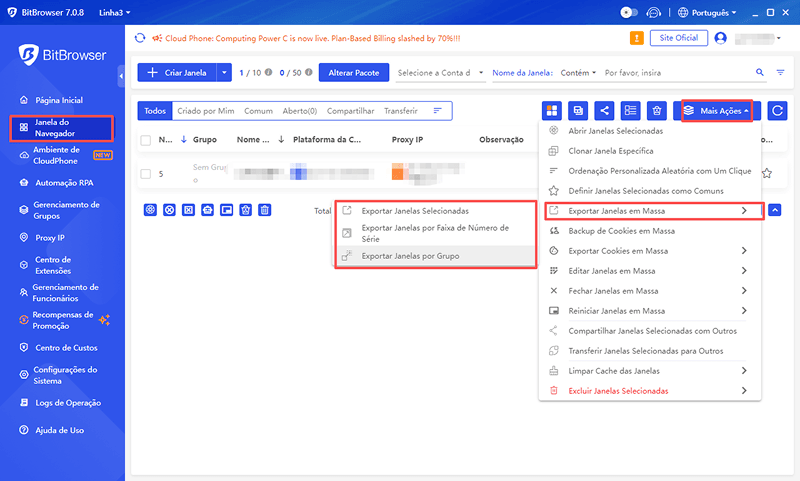The width and height of the screenshot is (800, 481).
Task: Click the trash icon in the top toolbar
Action: pyautogui.click(x=656, y=111)
